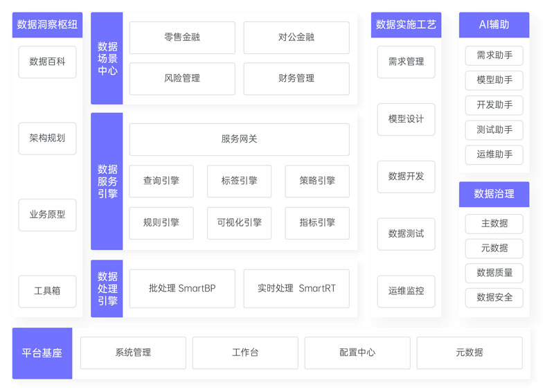
Task: Select the 开发助手 item
Action: tap(494, 105)
